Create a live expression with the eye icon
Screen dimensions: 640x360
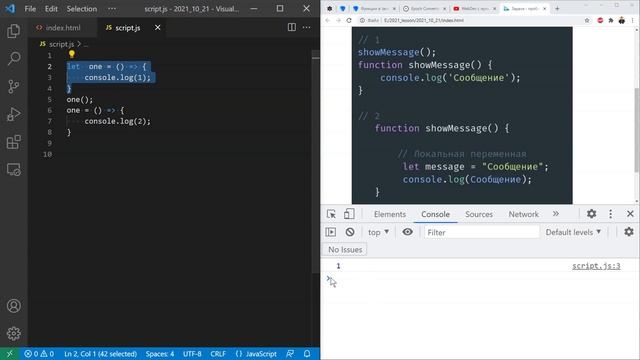[x=407, y=232]
